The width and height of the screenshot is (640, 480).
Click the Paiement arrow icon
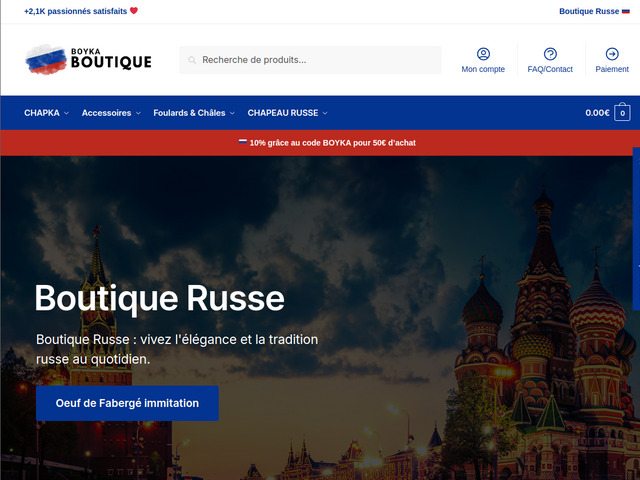[x=612, y=54]
